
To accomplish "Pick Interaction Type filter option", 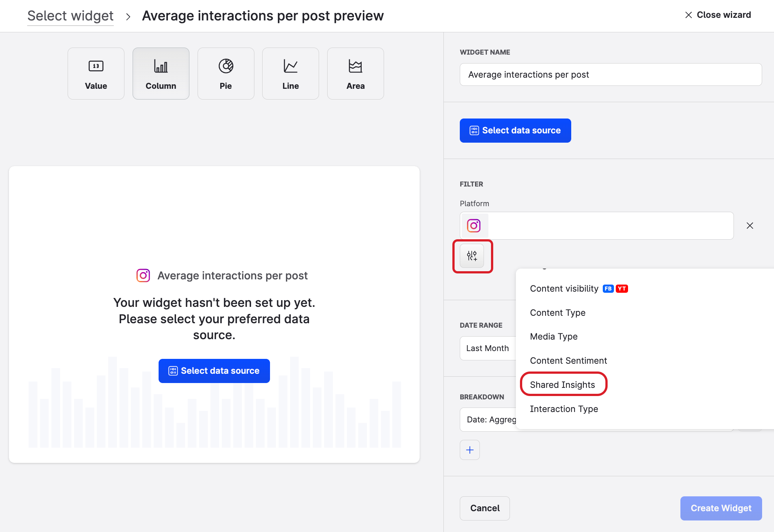I will 564,409.
